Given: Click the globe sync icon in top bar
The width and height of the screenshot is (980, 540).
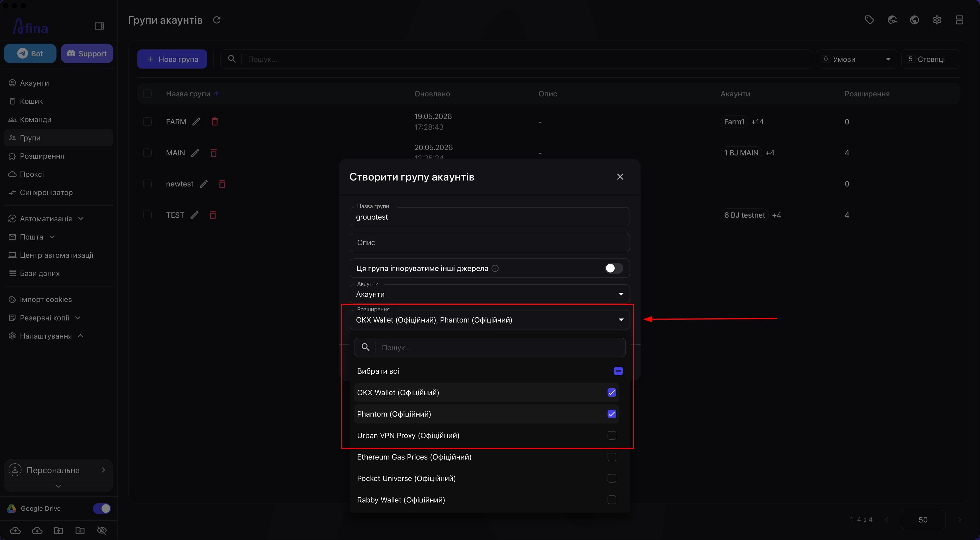Looking at the screenshot, I should tap(892, 20).
